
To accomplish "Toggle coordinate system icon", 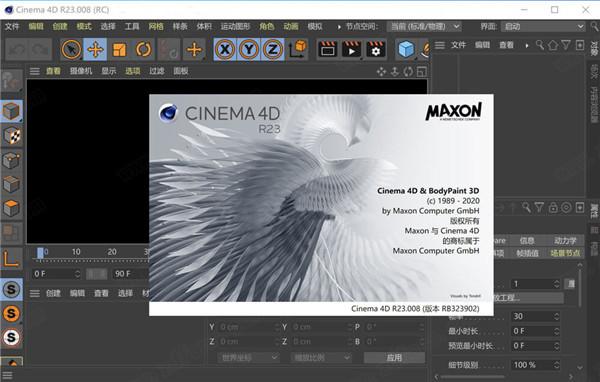I will pos(297,49).
